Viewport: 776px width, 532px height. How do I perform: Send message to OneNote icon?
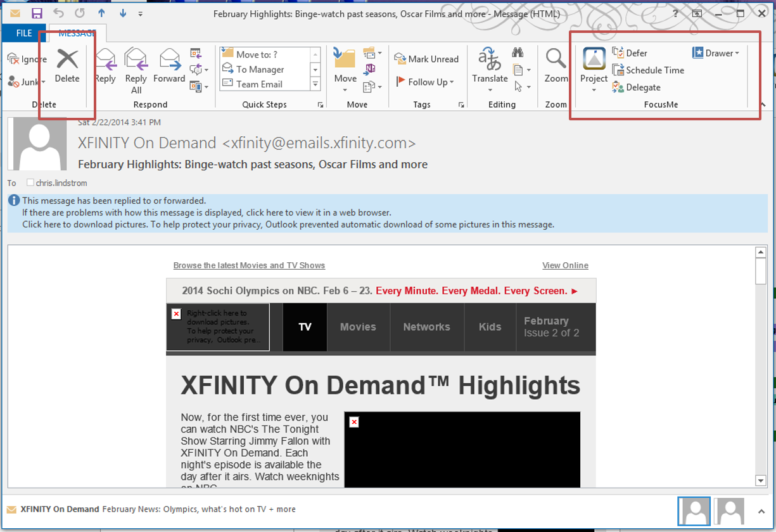pos(369,69)
